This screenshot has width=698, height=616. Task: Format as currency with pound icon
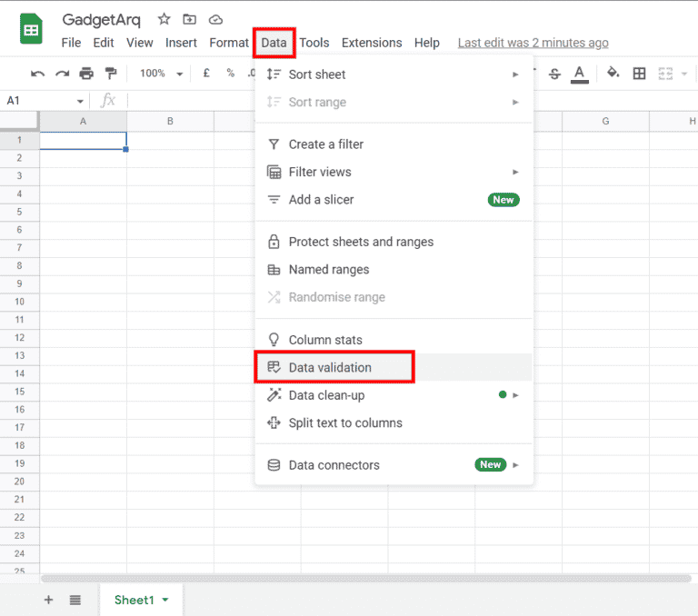click(x=206, y=73)
